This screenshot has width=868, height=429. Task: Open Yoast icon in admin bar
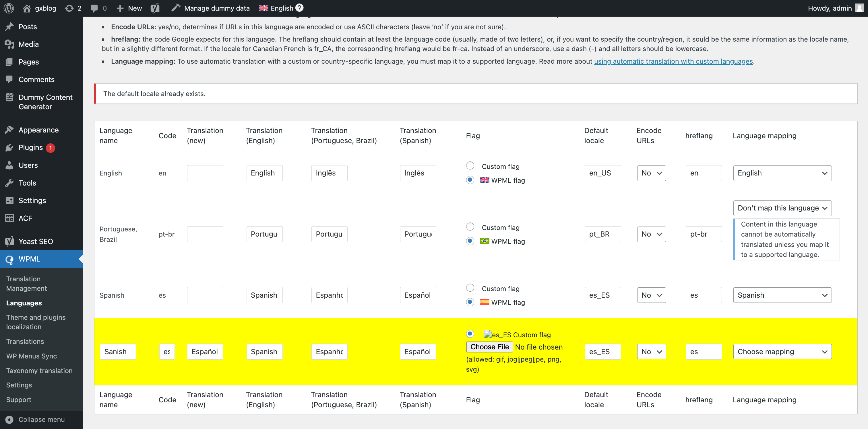click(x=155, y=8)
